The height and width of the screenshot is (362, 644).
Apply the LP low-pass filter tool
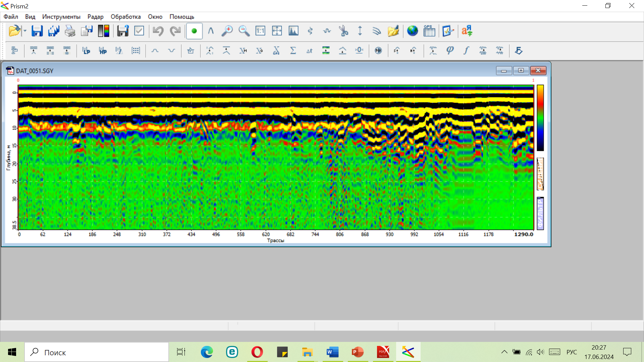pyautogui.click(x=86, y=51)
